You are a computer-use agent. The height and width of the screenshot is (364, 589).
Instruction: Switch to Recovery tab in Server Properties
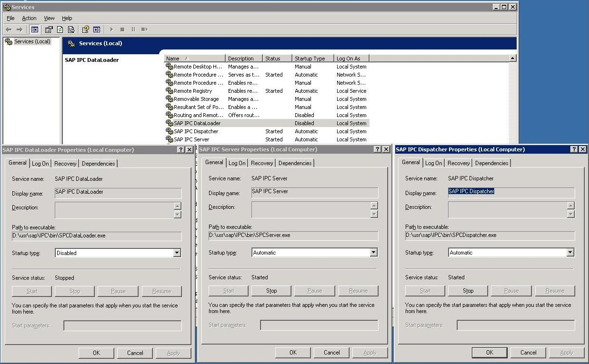coord(262,163)
